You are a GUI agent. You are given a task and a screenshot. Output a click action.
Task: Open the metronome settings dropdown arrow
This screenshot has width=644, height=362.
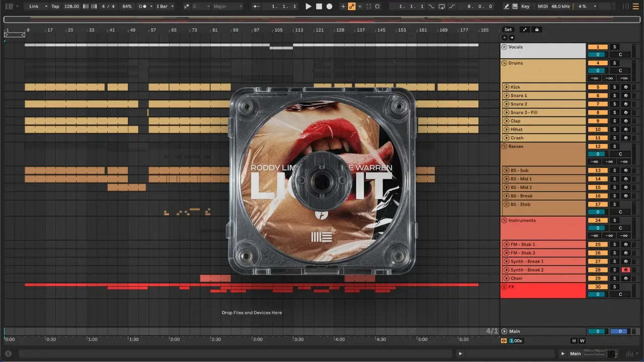151,7
